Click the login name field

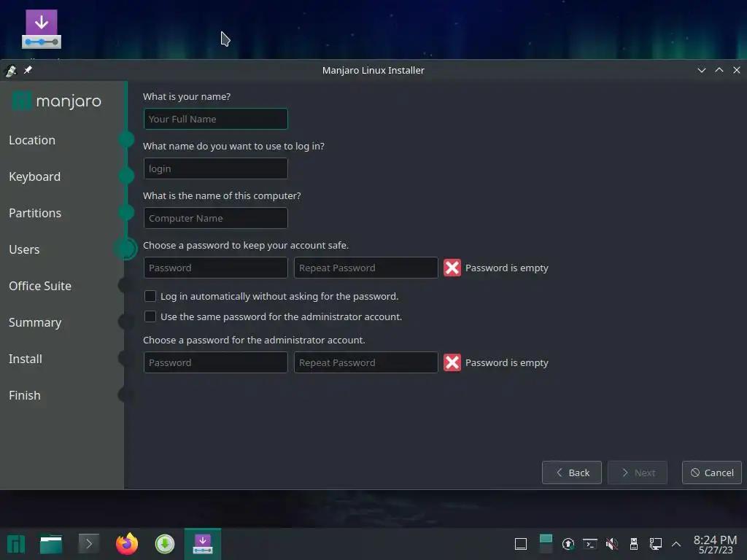click(x=216, y=168)
